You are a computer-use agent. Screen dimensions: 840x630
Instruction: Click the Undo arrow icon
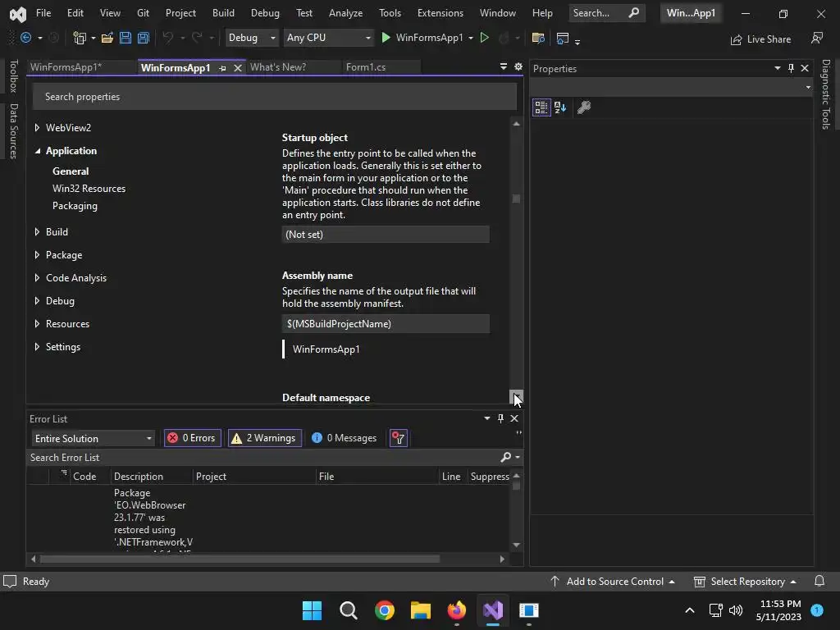168,38
